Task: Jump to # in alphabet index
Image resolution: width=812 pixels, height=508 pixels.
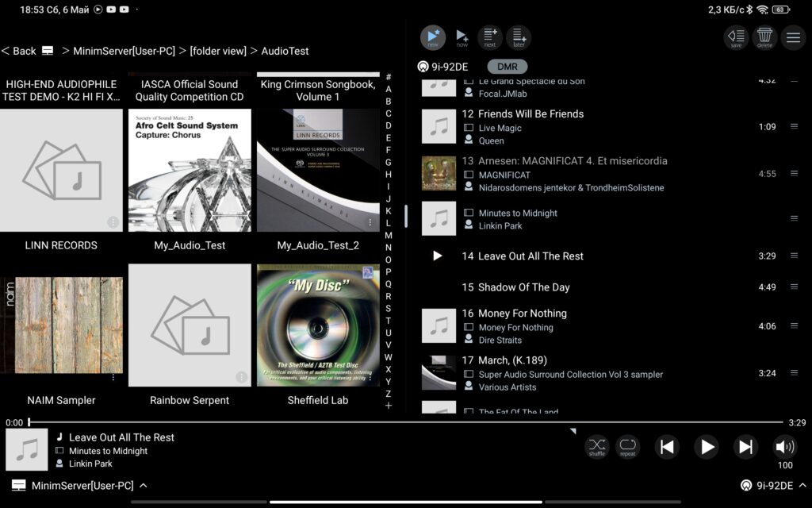Action: tap(389, 77)
